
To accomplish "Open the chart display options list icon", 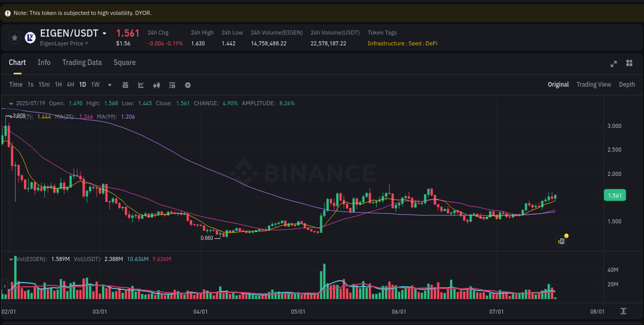I will pyautogui.click(x=172, y=85).
